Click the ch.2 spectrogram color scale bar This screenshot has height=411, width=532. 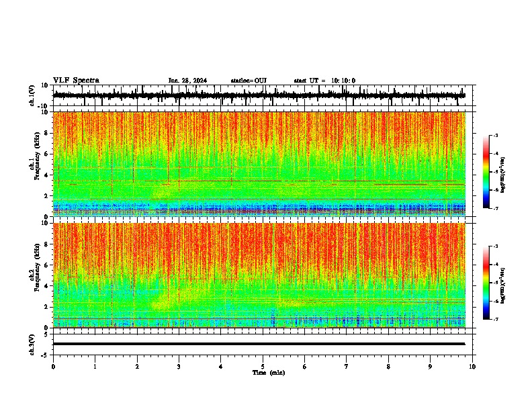click(486, 283)
